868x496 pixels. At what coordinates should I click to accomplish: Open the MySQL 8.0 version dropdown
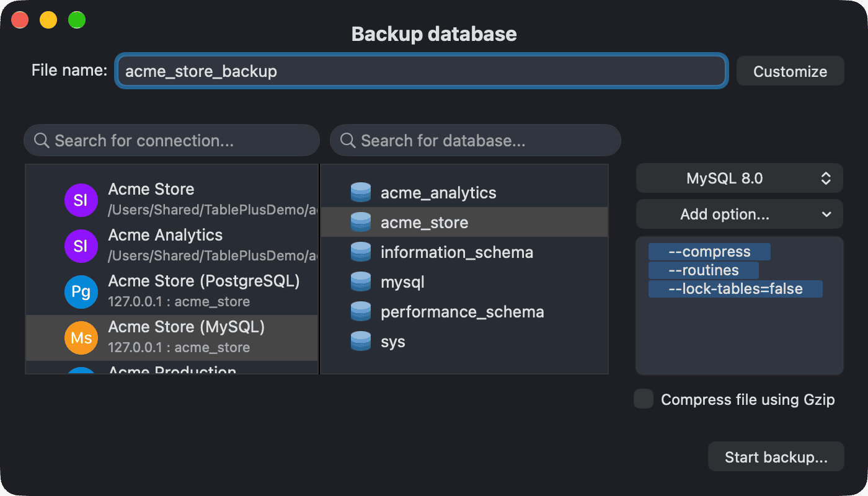740,179
